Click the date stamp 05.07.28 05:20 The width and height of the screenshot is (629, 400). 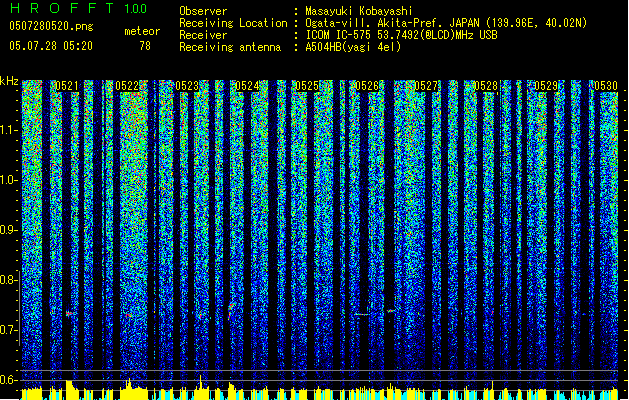(x=51, y=46)
